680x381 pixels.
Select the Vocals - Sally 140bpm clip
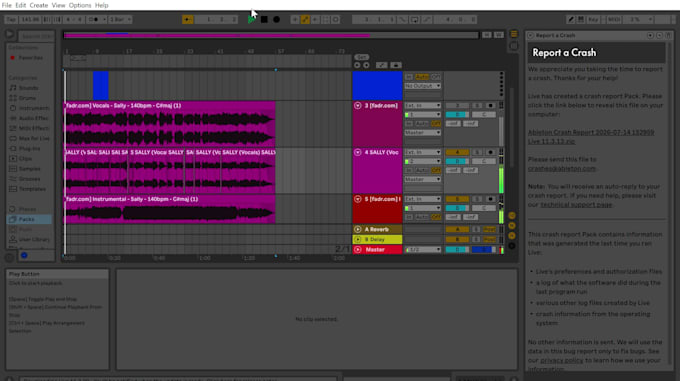170,124
